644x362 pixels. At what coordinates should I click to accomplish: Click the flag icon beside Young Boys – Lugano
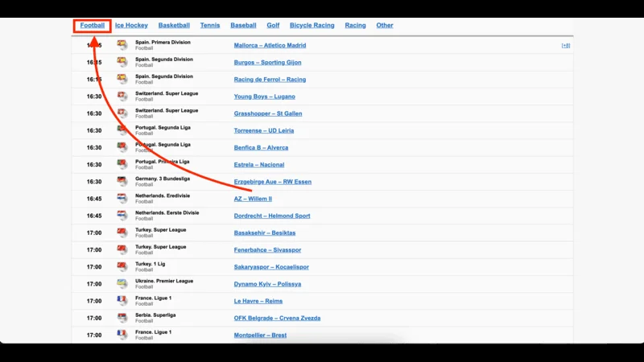122,97
